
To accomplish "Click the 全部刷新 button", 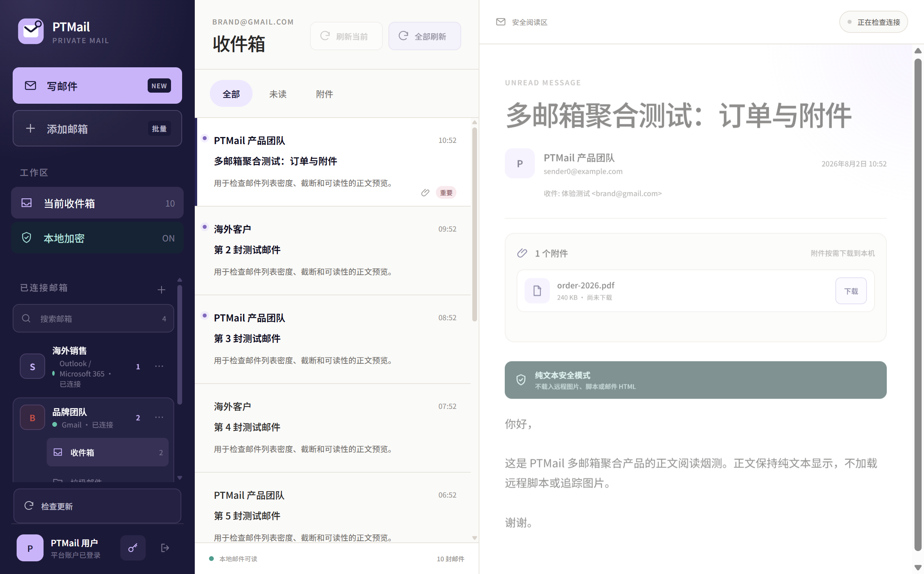I will coord(424,36).
